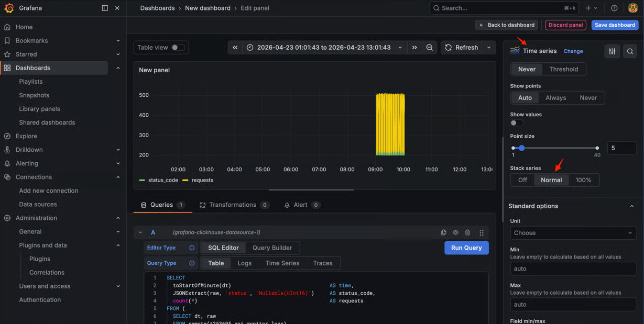644x324 pixels.
Task: Click the Home sidebar icon
Action: click(7, 27)
